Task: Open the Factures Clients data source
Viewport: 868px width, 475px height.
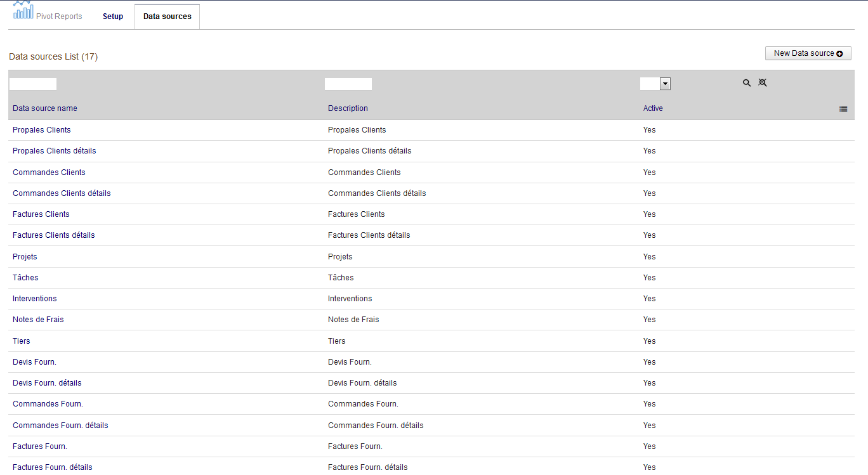Action: [41, 214]
